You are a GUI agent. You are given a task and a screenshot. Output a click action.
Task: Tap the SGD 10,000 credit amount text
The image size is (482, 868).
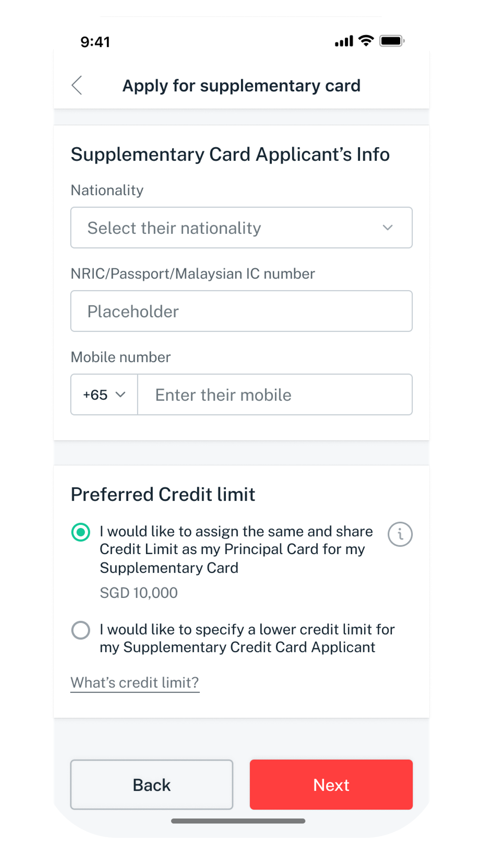[139, 593]
